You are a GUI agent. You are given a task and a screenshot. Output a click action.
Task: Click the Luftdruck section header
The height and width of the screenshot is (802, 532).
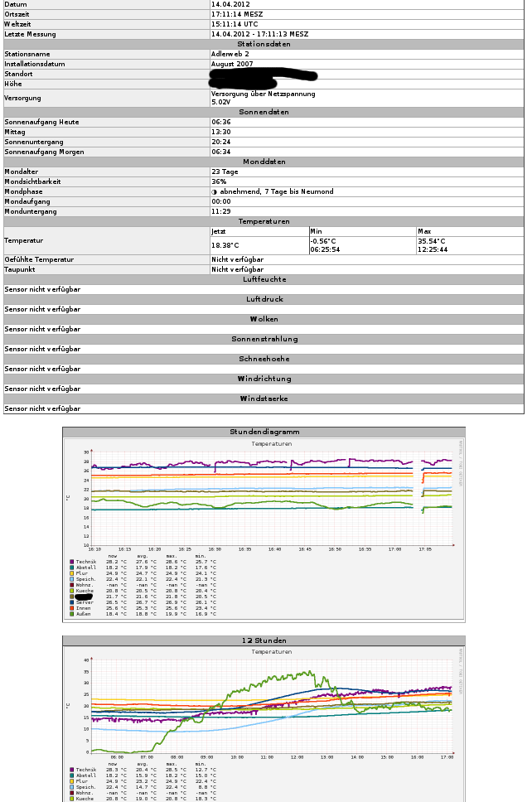pyautogui.click(x=264, y=299)
